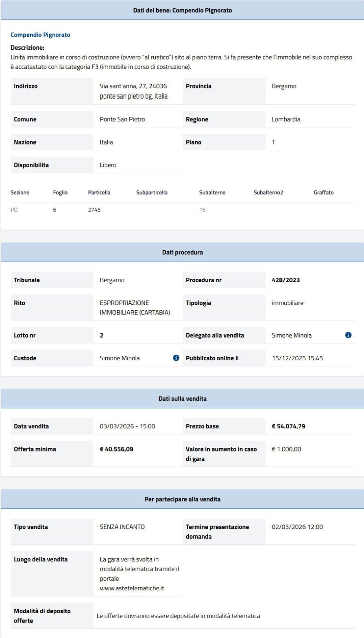Click the deadline 02/03/2026 12:00 value
364x638 pixels.
tap(297, 527)
